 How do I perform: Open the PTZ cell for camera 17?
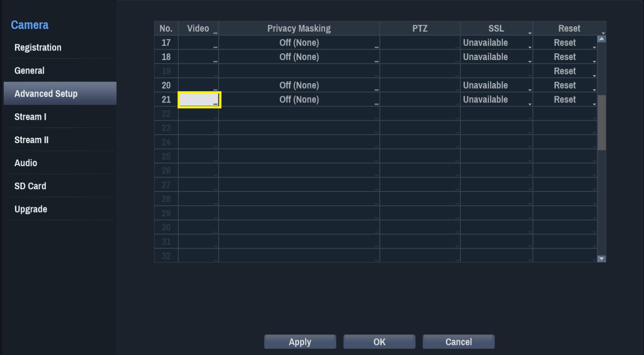tap(420, 42)
